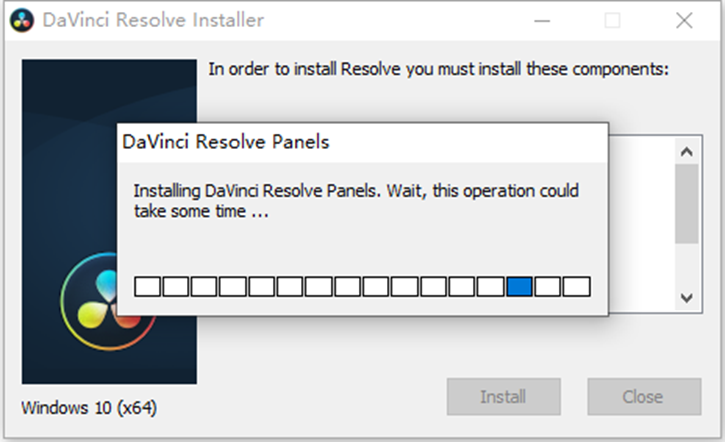Click the greyed-out maximize button

(612, 21)
